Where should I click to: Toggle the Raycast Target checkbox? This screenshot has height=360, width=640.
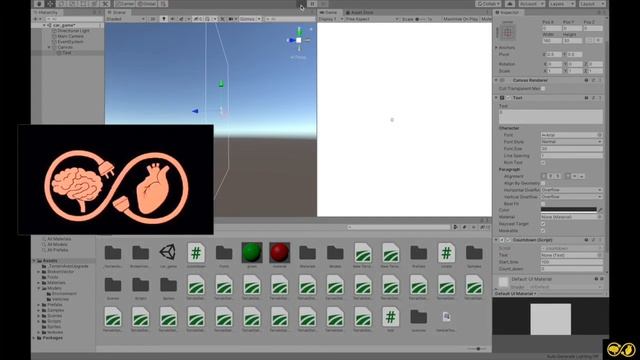(x=543, y=224)
